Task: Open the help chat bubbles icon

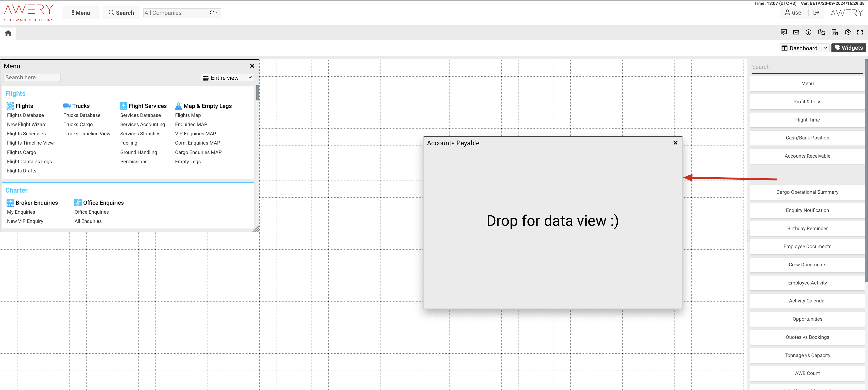Action: click(x=821, y=32)
